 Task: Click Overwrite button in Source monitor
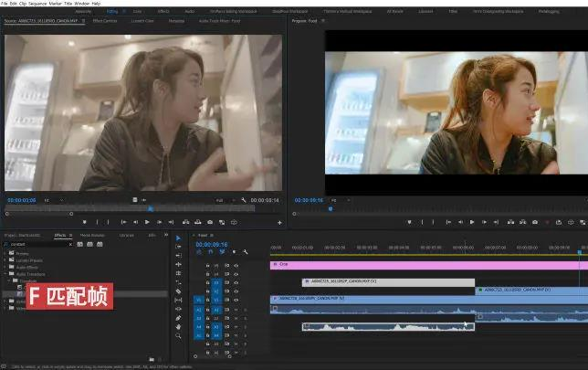tap(197, 222)
